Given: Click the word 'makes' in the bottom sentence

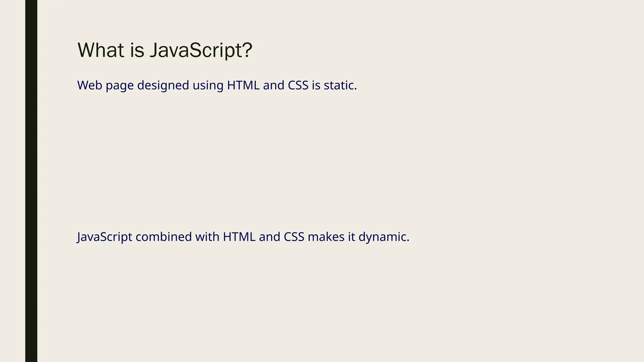Looking at the screenshot, I should click(x=326, y=237).
